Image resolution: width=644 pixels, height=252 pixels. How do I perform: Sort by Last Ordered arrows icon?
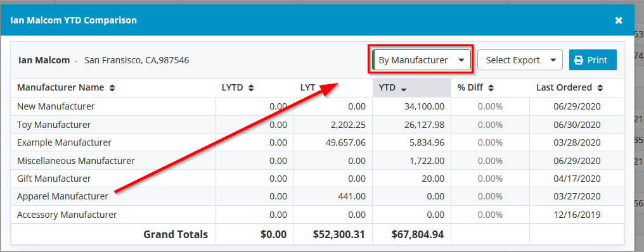(x=600, y=88)
